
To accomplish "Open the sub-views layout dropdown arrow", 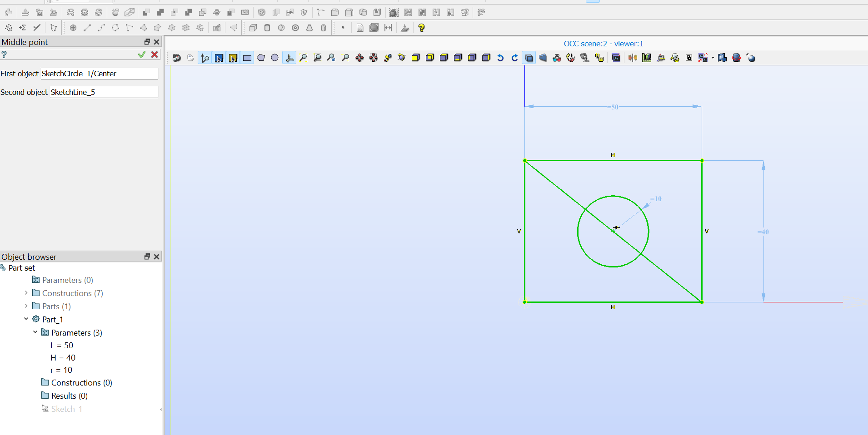I will coord(713,58).
